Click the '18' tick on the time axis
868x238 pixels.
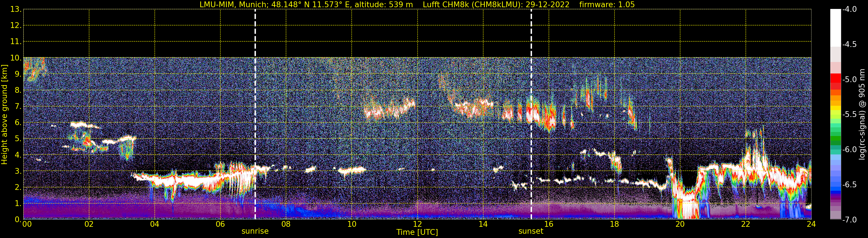[615, 224]
